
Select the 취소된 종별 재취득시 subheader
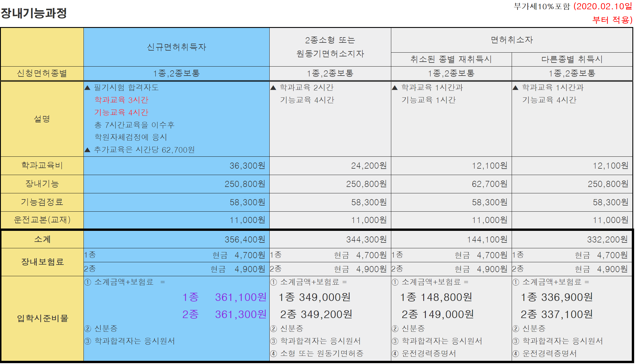[x=451, y=59]
